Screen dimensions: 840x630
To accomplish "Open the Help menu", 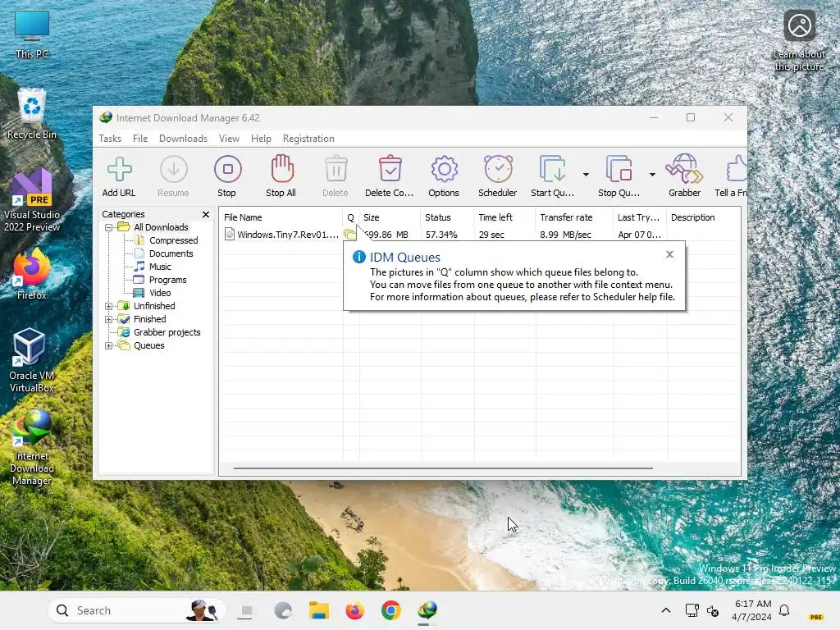I will [x=261, y=138].
